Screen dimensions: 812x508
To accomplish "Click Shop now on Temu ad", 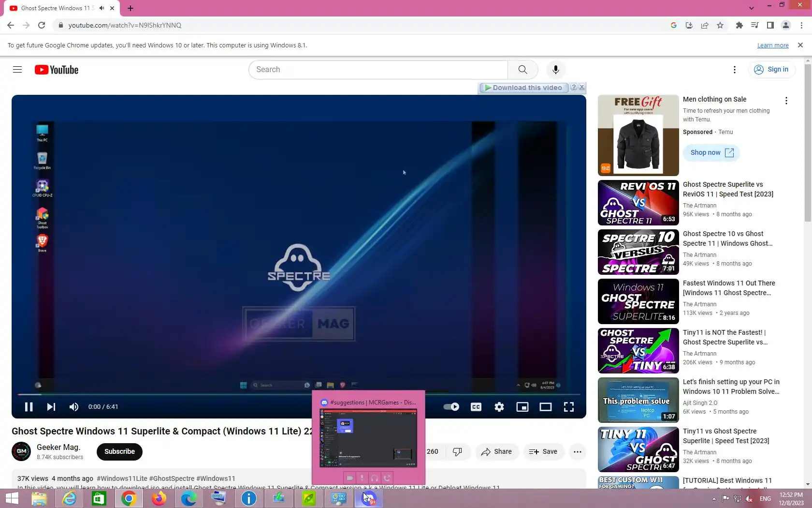I will [x=711, y=152].
